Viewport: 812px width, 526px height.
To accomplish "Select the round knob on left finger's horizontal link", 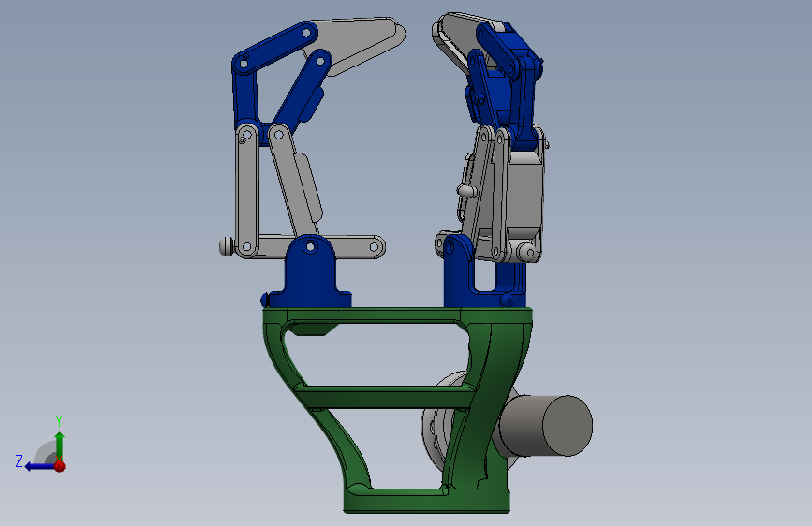I will coord(226,246).
